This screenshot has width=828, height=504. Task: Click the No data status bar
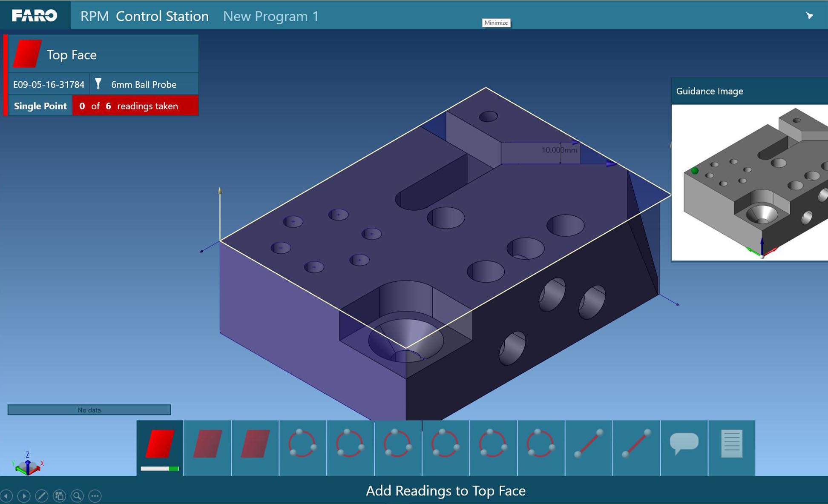[89, 410]
